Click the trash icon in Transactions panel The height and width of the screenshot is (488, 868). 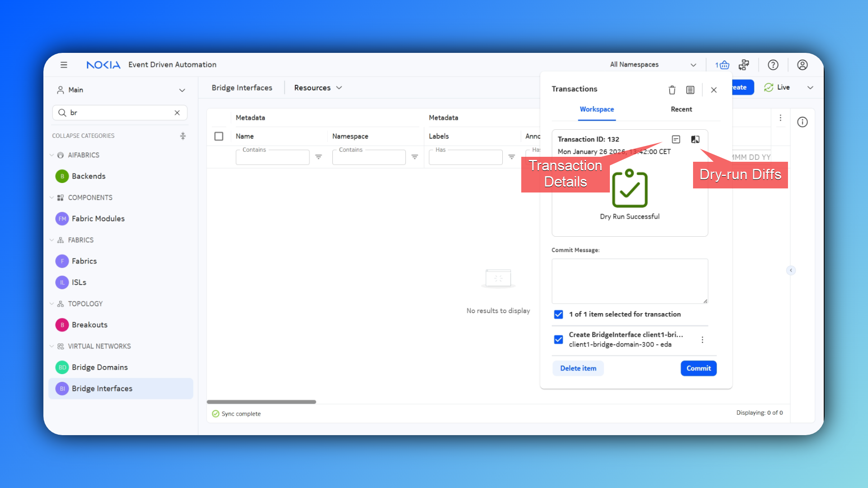pos(672,90)
